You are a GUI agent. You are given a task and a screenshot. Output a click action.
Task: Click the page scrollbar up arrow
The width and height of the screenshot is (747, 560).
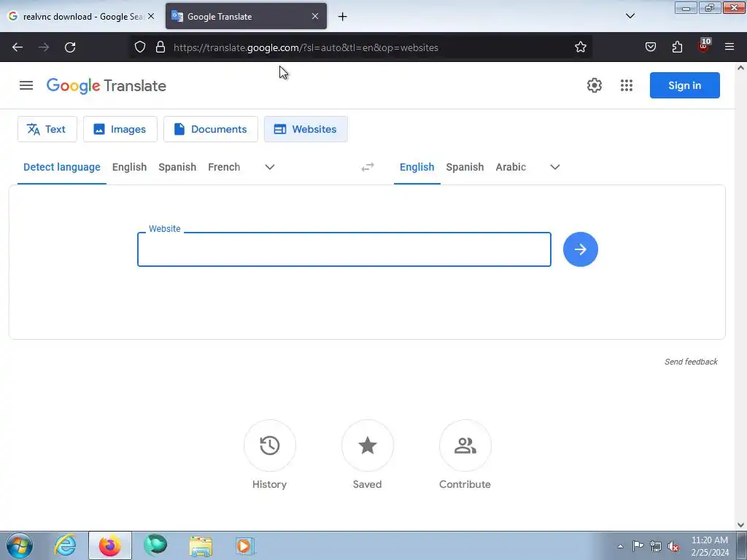[741, 67]
